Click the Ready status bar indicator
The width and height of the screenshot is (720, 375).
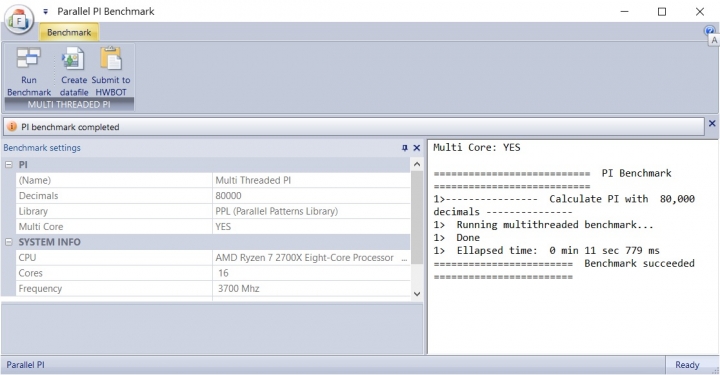coord(687,365)
